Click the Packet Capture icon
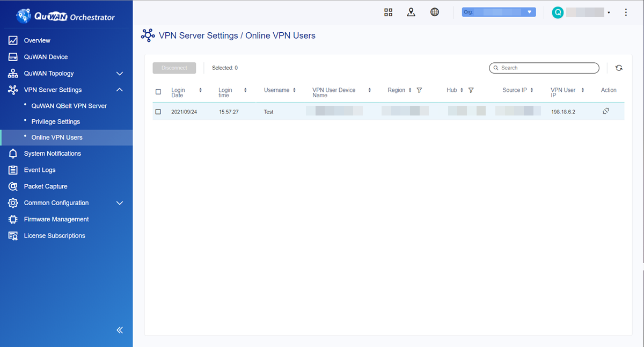The height and width of the screenshot is (347, 644). point(13,186)
